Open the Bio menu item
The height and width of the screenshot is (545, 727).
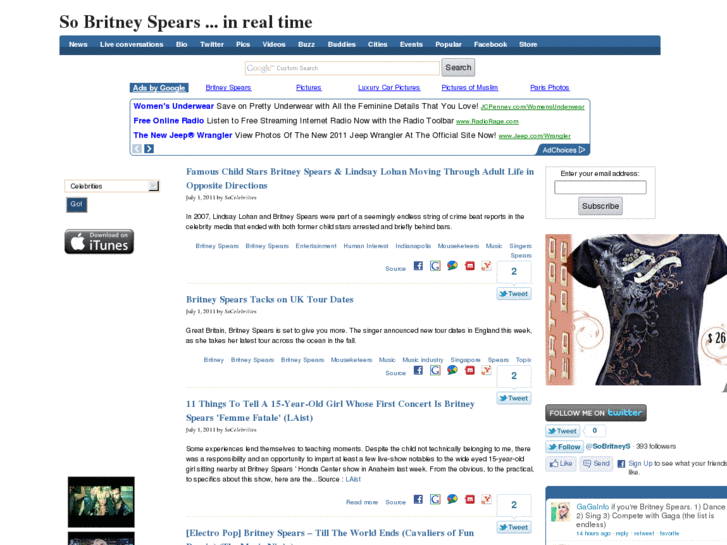[x=181, y=45]
